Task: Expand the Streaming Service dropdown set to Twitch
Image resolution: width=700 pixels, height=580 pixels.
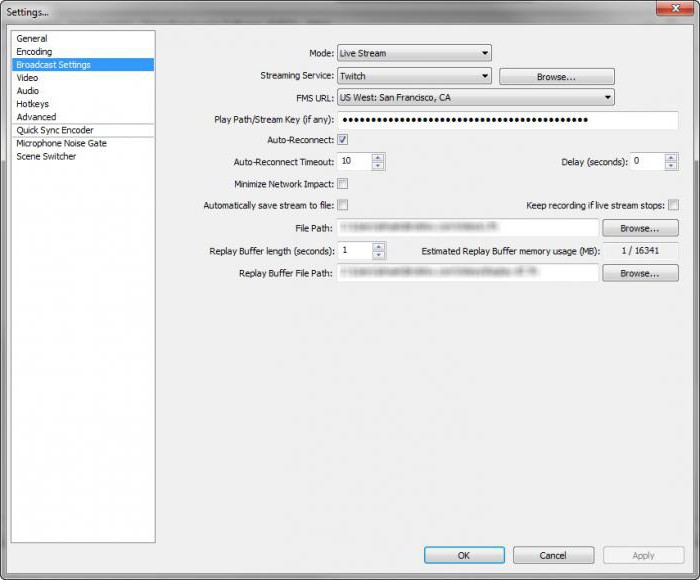Action: 414,76
